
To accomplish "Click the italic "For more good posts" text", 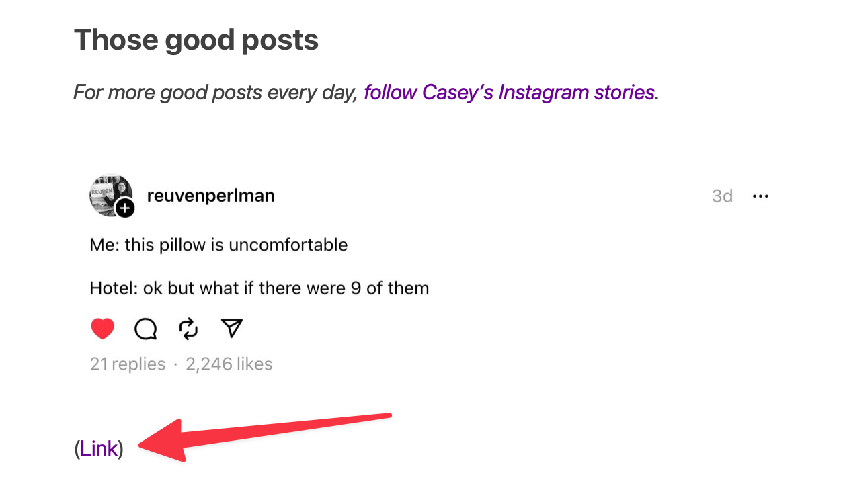I will [x=215, y=92].
